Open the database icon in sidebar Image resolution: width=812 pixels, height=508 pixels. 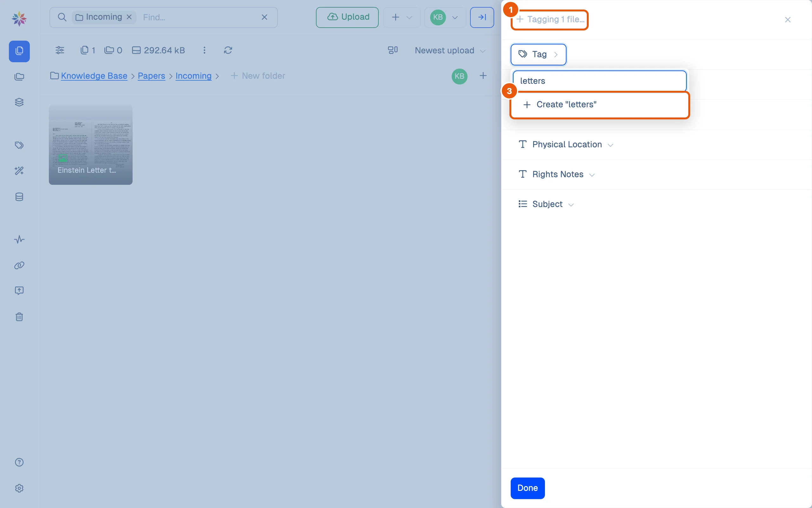[19, 197]
